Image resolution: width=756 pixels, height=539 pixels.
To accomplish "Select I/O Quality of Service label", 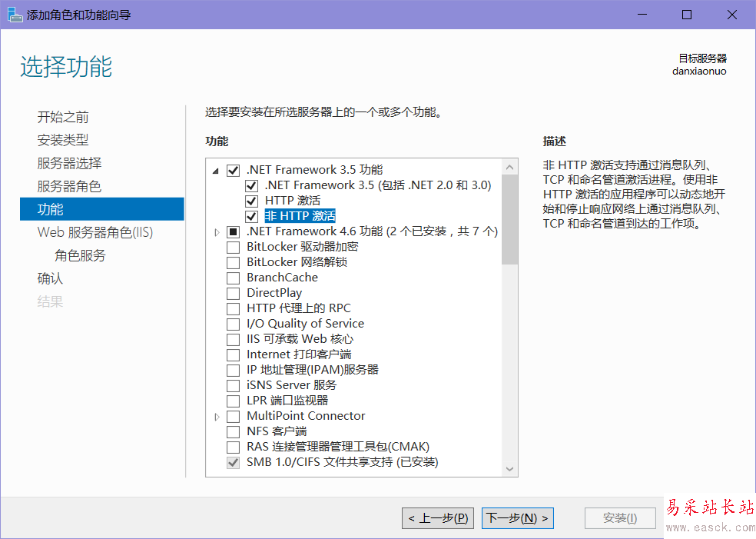I will [305, 323].
